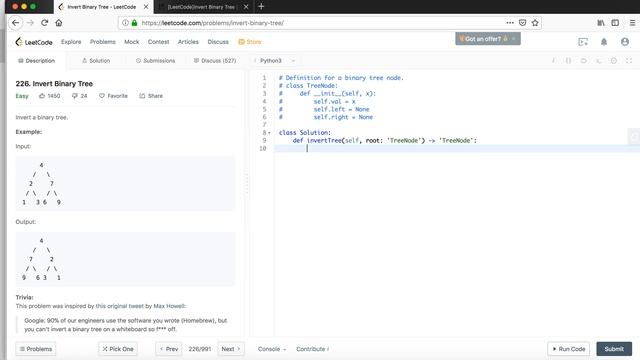Click the editor side tab on the right edge
Image resolution: width=640 pixels, height=360 pixels.
634,136
